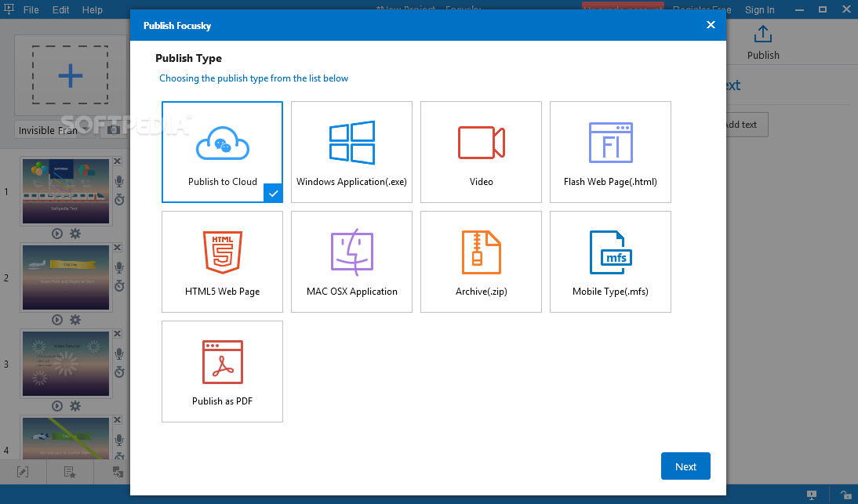858x504 pixels.
Task: Select slide 4 thumbnail
Action: point(66,437)
